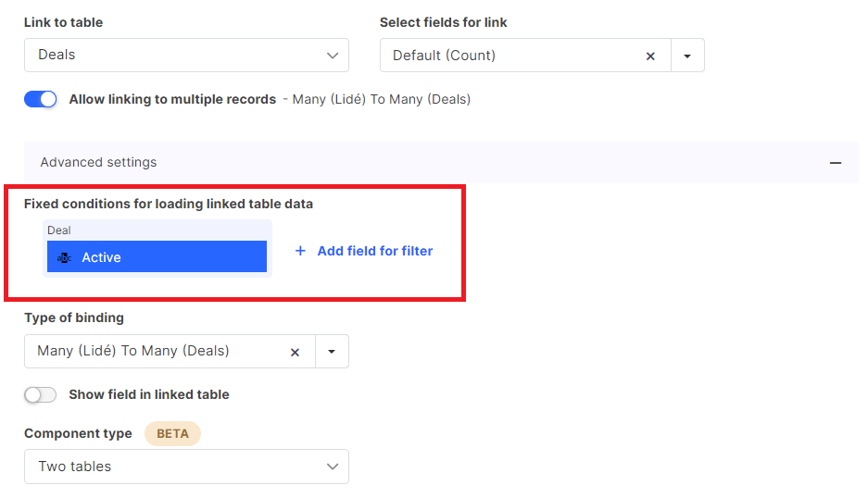
Task: Click the BETA badge next to Component type
Action: [x=172, y=433]
